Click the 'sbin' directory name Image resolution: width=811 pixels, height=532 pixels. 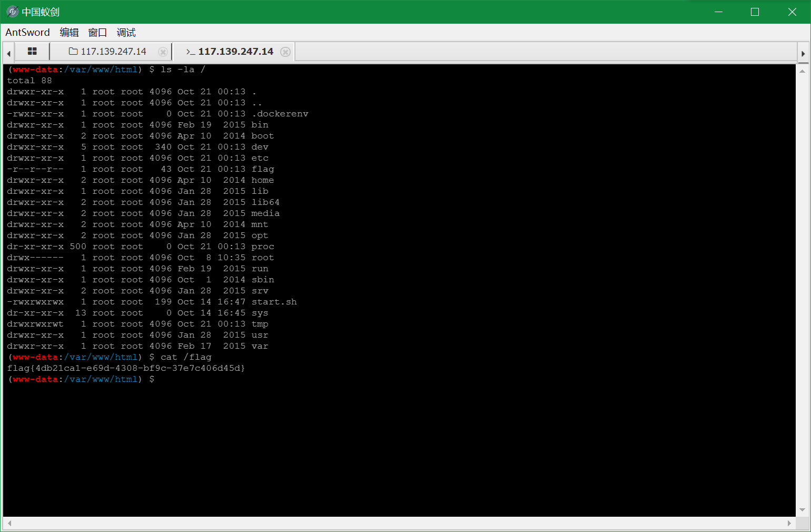coord(263,280)
